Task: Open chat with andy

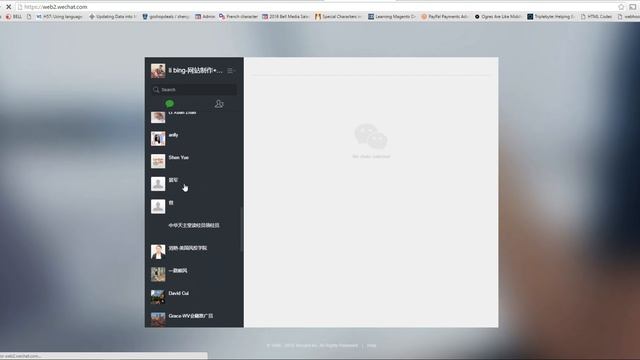Action: [194, 138]
